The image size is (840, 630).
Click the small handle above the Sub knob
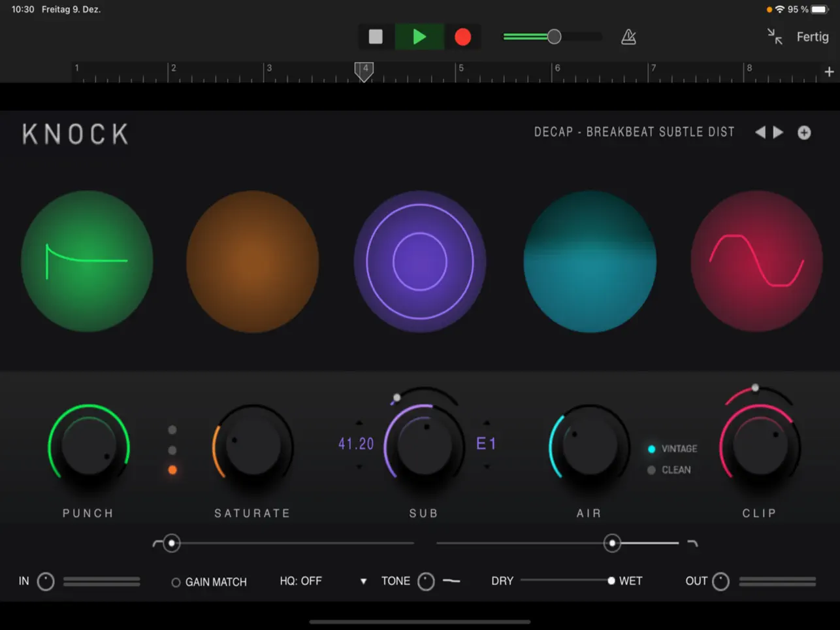(396, 397)
